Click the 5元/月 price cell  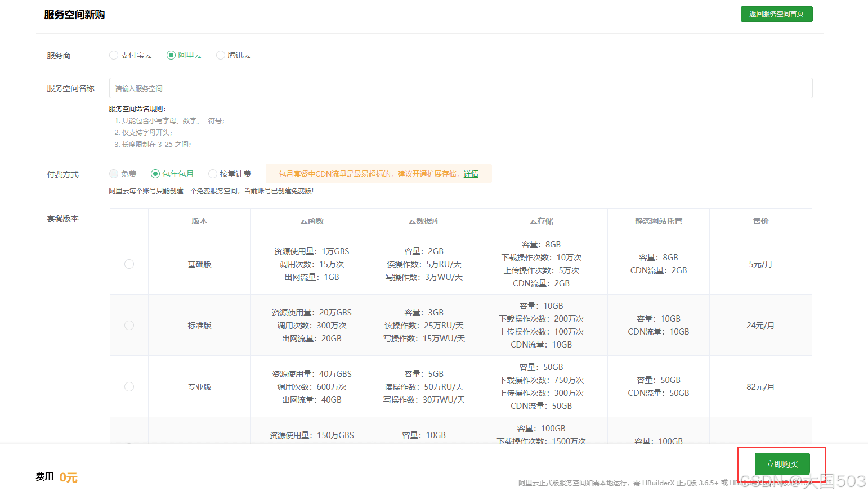760,264
